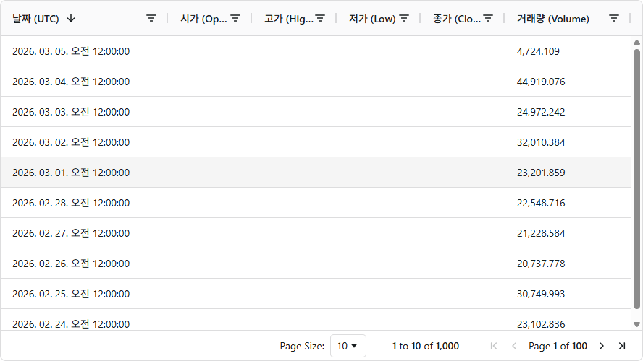
Task: Click the scrollbar up arrow
Action: (636, 42)
